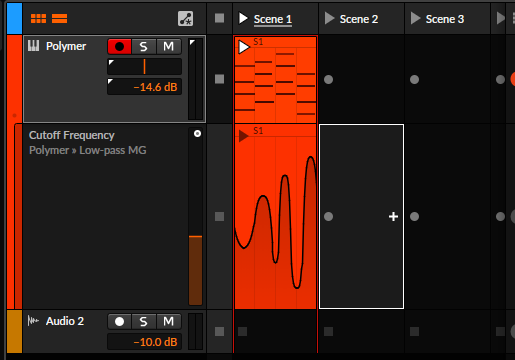
Task: Select the Audio 2 track name
Action: (65, 321)
